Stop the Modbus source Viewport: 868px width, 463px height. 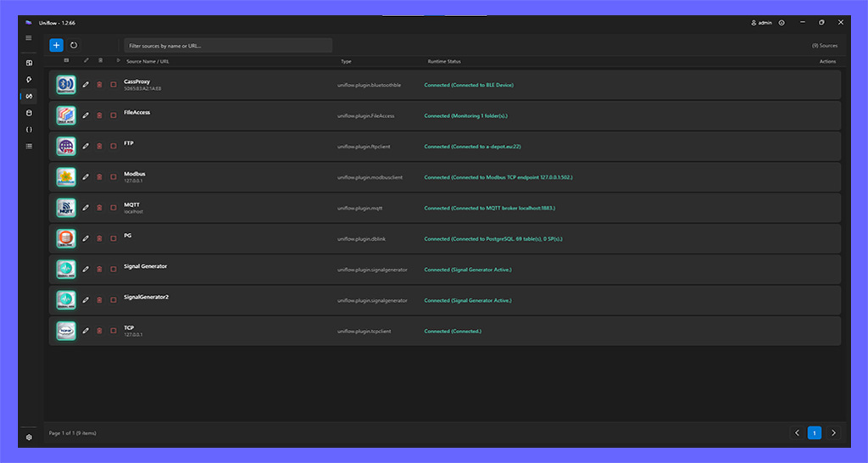point(114,177)
